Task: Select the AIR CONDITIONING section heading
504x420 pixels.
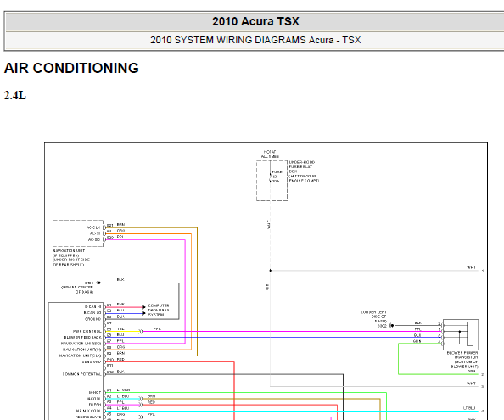Action: click(x=71, y=68)
